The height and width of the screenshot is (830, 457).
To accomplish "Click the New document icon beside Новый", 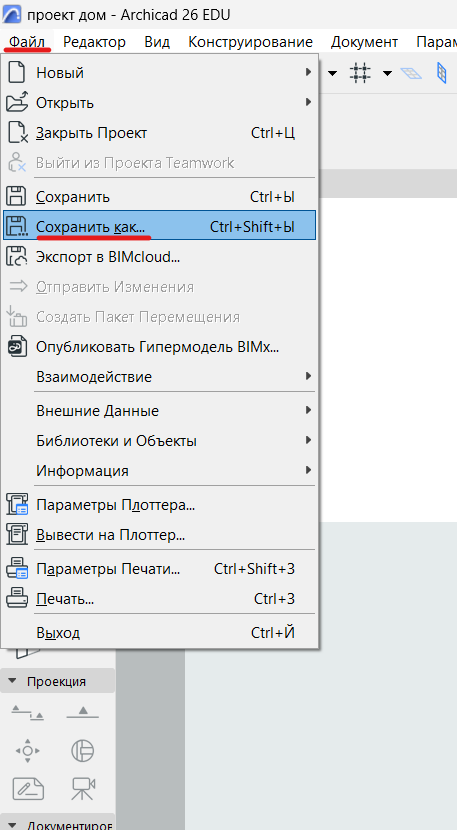I will [x=16, y=72].
